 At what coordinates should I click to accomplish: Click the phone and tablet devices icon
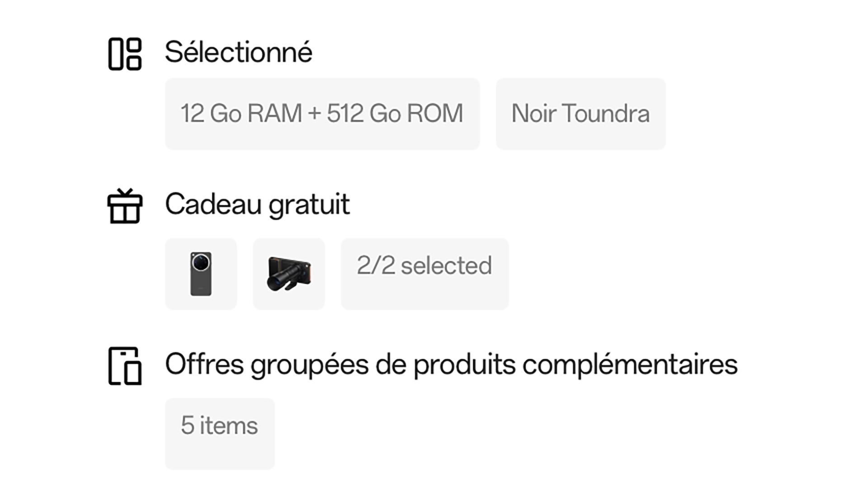click(x=125, y=366)
